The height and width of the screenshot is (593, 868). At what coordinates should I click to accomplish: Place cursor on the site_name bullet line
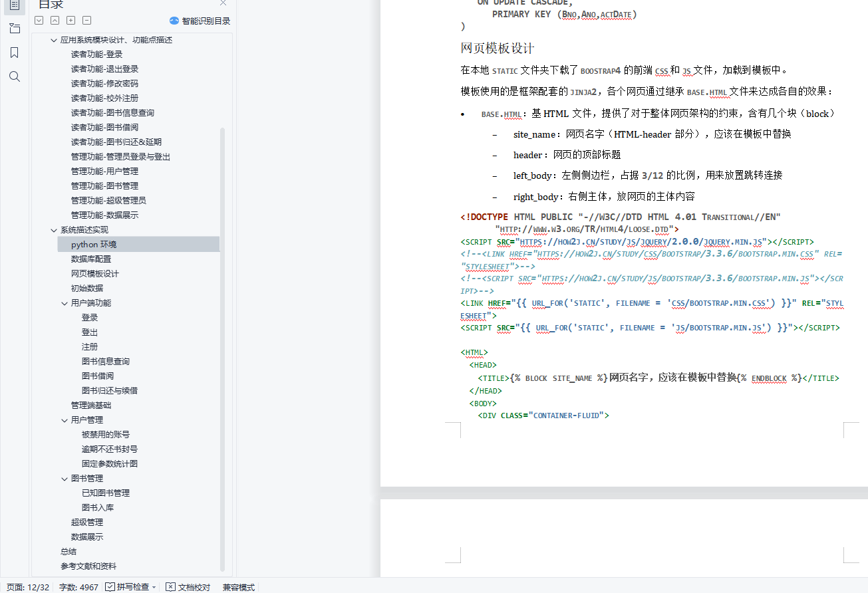652,134
